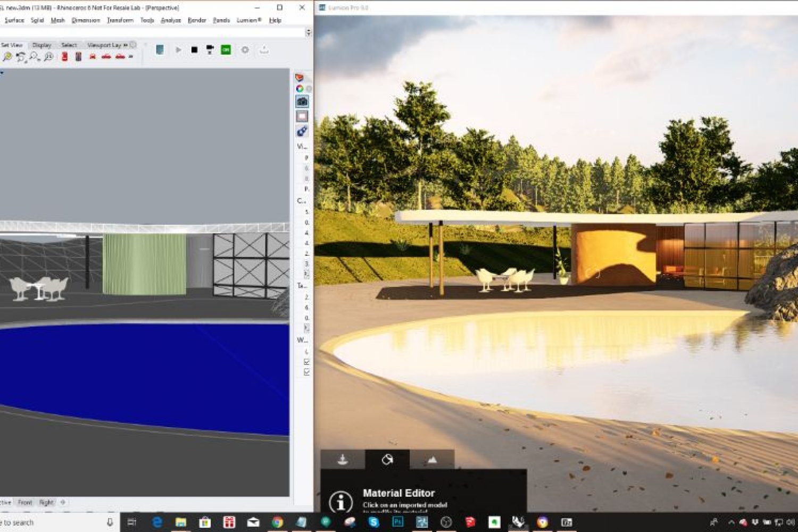Click the Lumion LiveSync blue panel icon

click(160, 49)
